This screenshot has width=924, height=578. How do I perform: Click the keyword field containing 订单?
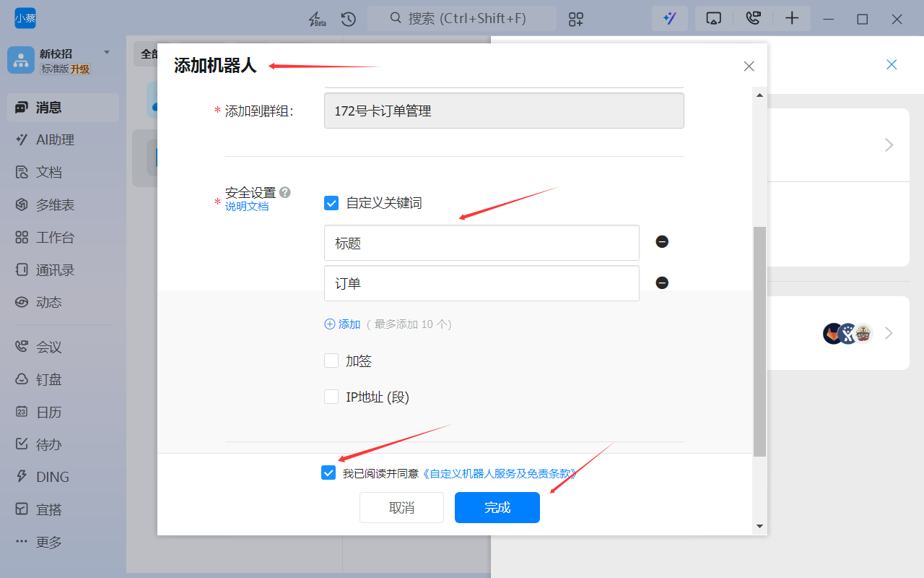pyautogui.click(x=481, y=283)
